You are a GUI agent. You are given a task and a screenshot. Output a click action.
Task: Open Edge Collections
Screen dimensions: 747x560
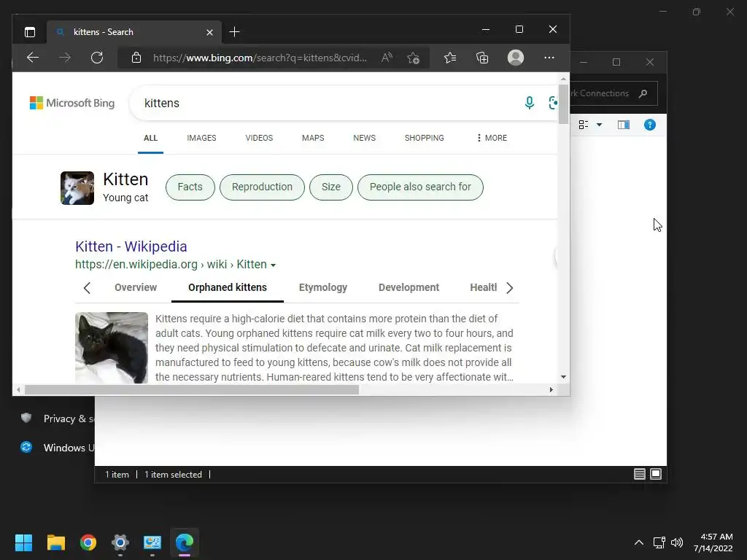(483, 58)
